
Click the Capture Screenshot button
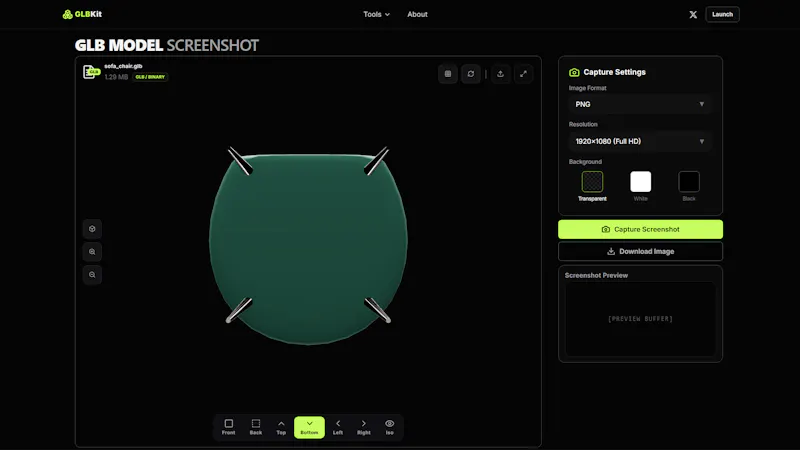(x=640, y=230)
